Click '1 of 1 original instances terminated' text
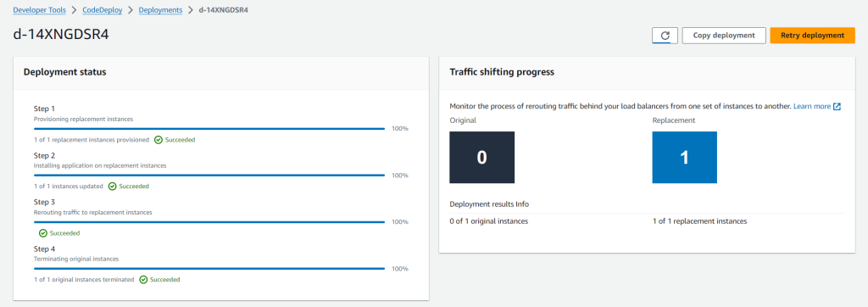The image size is (868, 307). (84, 279)
